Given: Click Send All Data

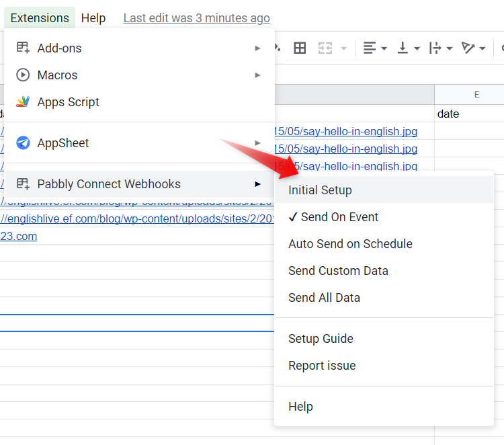Looking at the screenshot, I should (x=384, y=298).
